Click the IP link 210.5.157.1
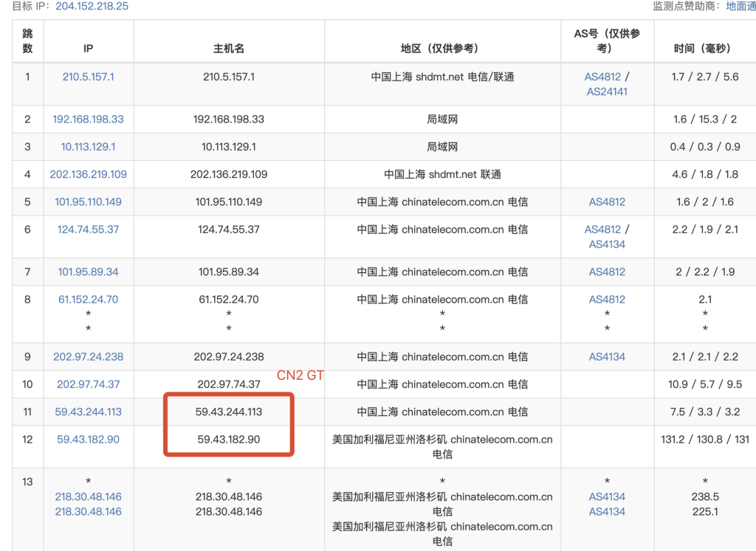The height and width of the screenshot is (551, 756). coord(88,77)
